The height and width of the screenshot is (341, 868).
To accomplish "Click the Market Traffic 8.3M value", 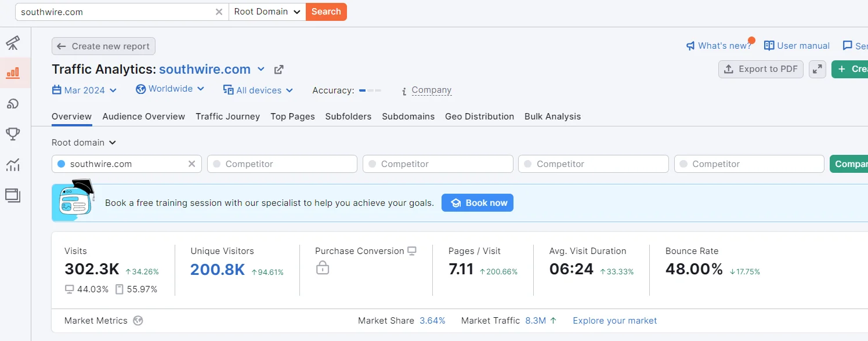I will [x=536, y=321].
